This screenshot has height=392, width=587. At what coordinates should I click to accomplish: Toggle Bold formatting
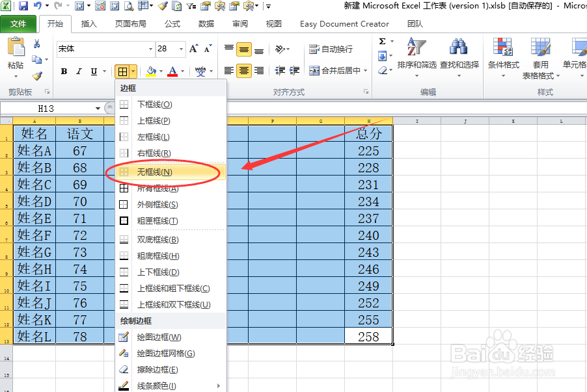point(64,71)
